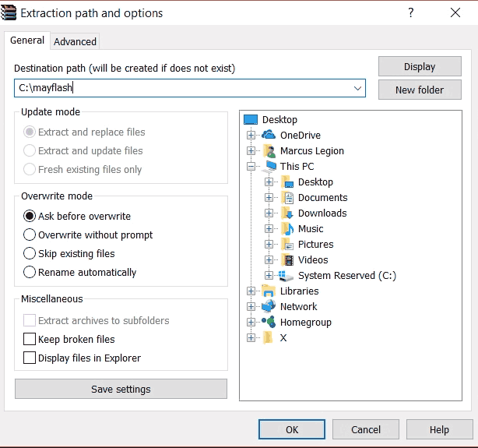
Task: Click the Libraries folder icon
Action: click(269, 291)
